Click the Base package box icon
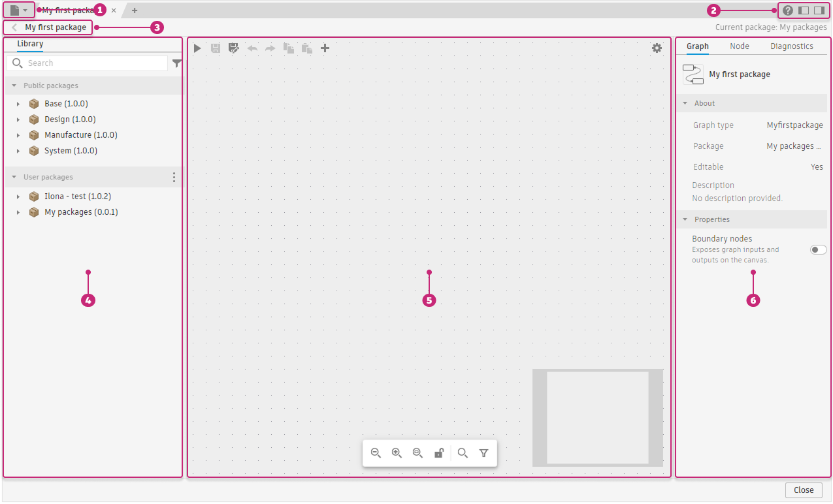833x504 pixels. pos(34,104)
